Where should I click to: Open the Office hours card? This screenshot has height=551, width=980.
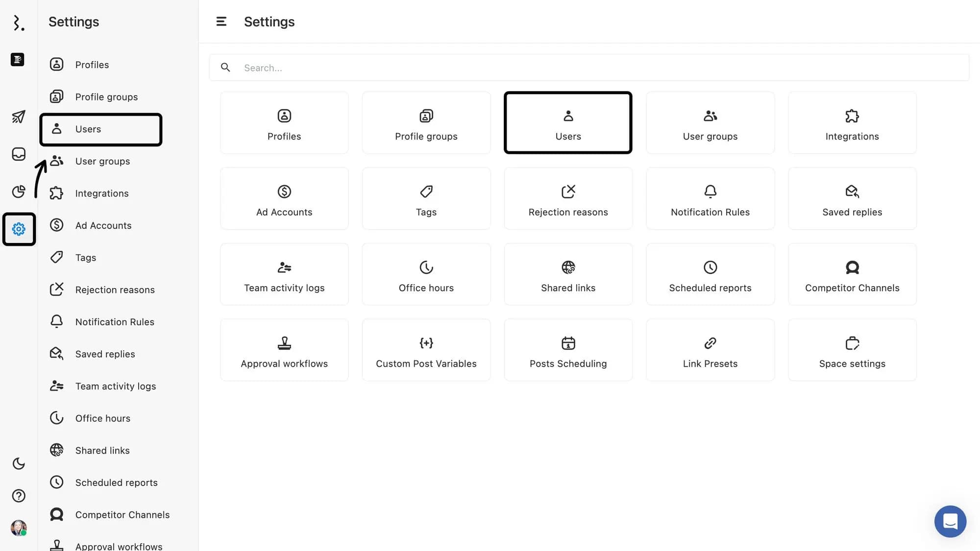coord(426,274)
